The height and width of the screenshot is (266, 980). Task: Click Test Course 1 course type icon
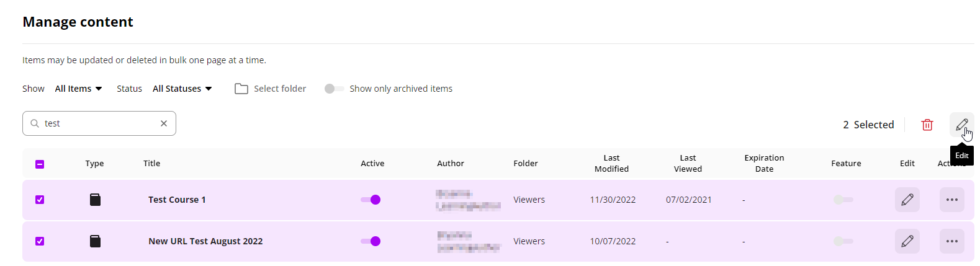pyautogui.click(x=95, y=200)
